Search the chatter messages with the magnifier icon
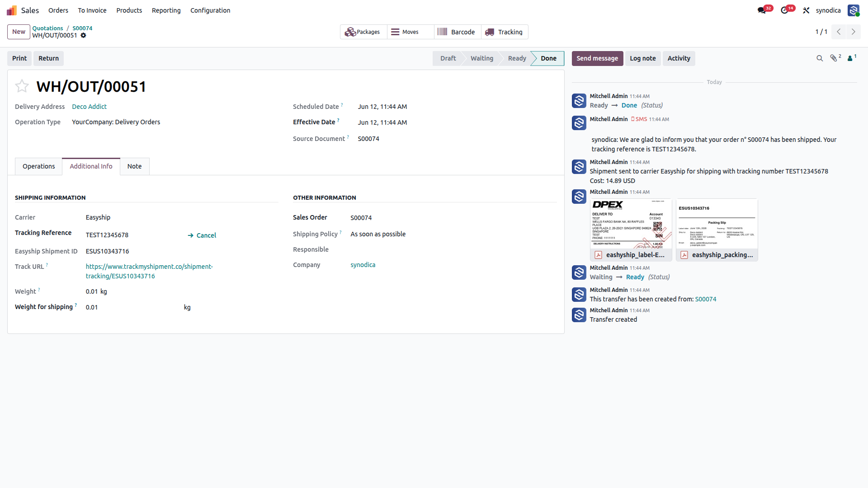The width and height of the screenshot is (868, 488). pyautogui.click(x=819, y=58)
